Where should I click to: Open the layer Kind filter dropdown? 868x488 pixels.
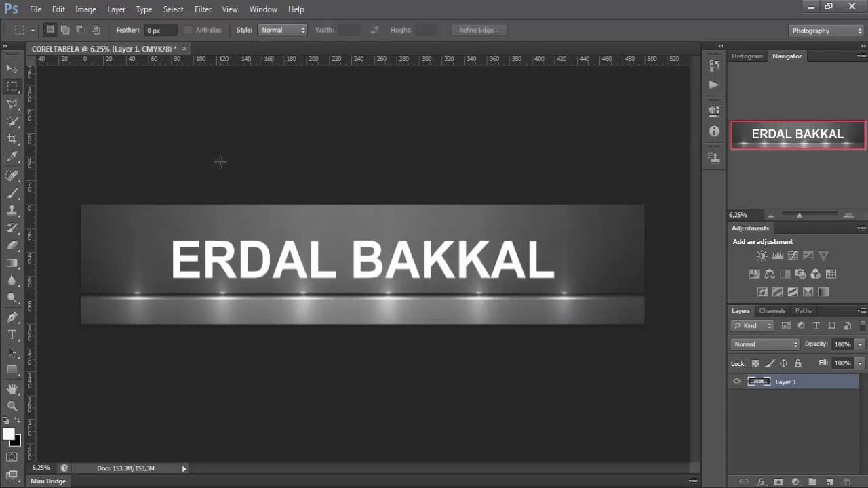753,325
